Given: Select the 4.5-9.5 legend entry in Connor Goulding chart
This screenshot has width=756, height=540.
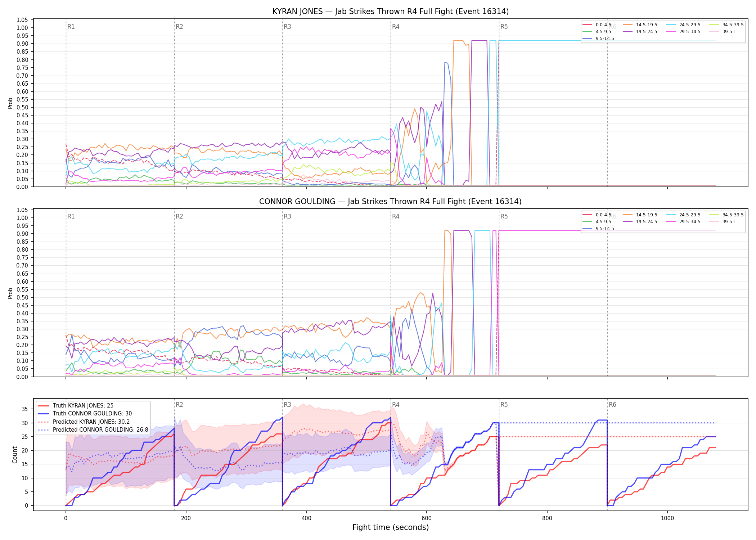Looking at the screenshot, I should (597, 222).
